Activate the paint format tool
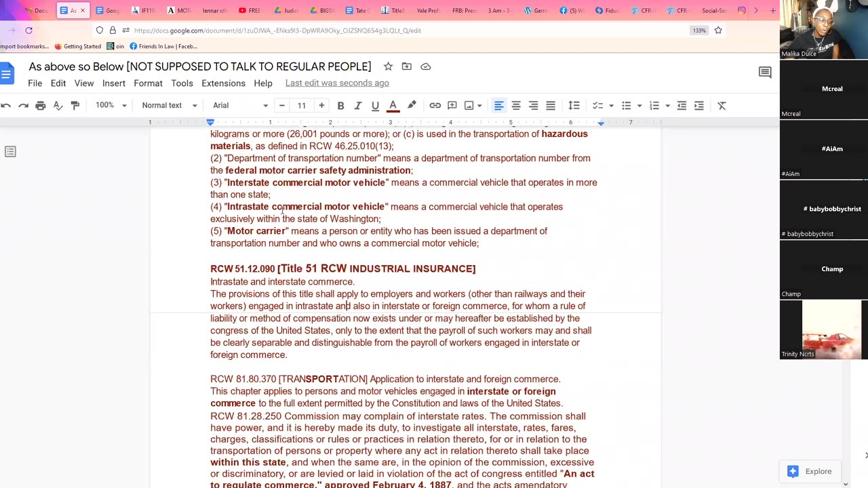 coord(75,105)
